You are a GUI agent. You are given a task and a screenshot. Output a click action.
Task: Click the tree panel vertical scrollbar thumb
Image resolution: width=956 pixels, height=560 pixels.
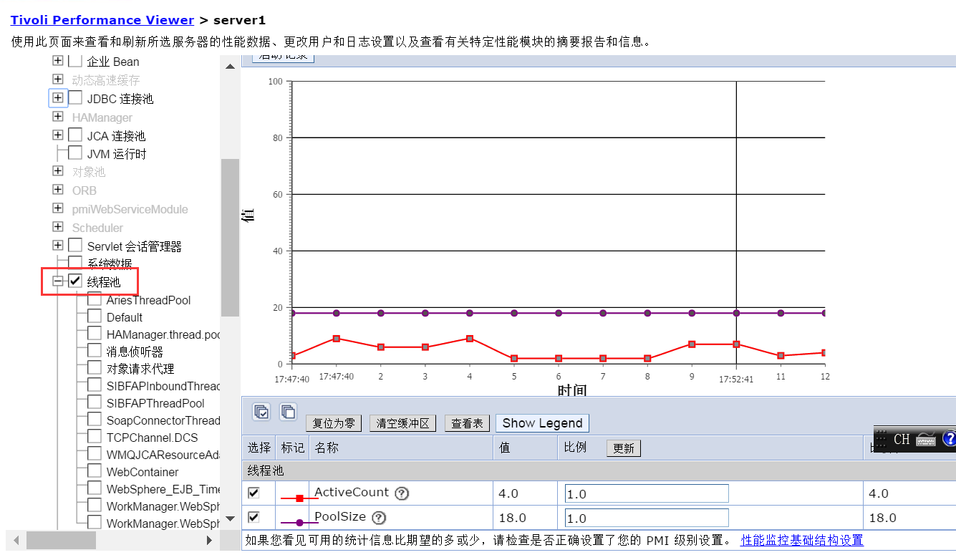point(230,237)
